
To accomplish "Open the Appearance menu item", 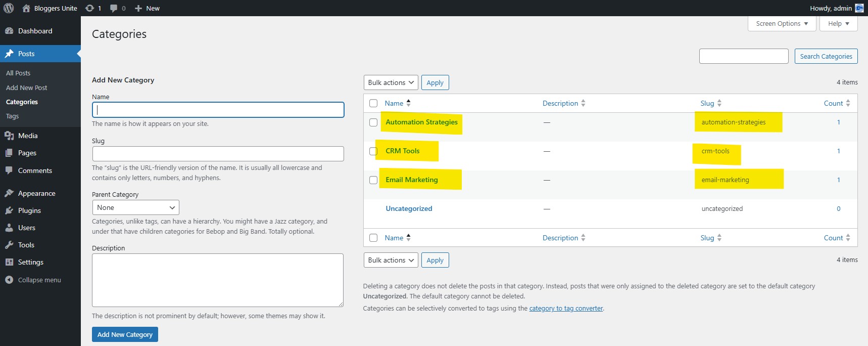I will coord(40,193).
